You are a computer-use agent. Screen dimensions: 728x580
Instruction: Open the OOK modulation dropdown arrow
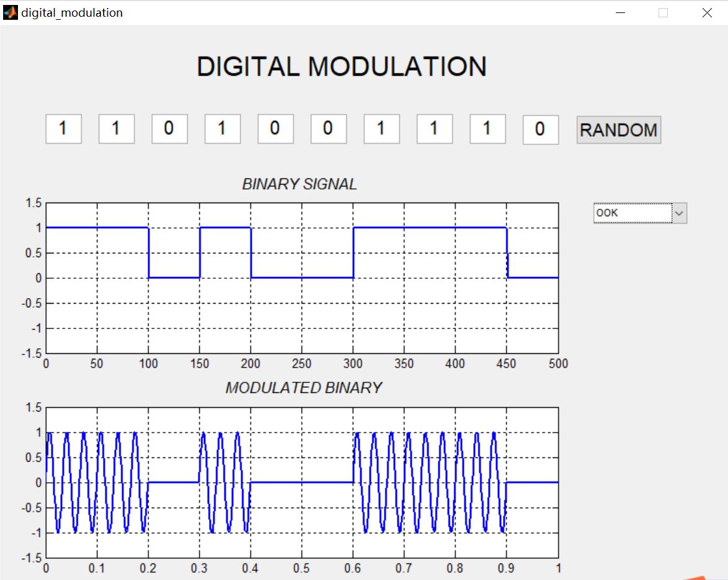point(679,213)
